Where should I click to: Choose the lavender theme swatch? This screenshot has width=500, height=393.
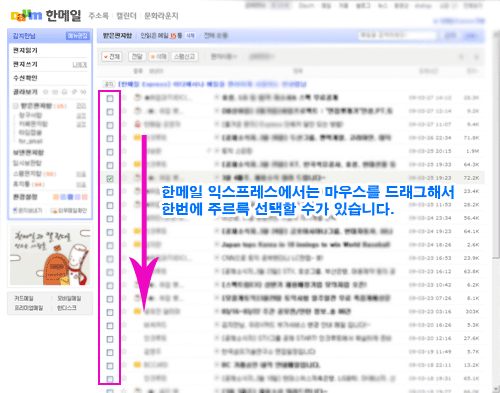coord(78,197)
